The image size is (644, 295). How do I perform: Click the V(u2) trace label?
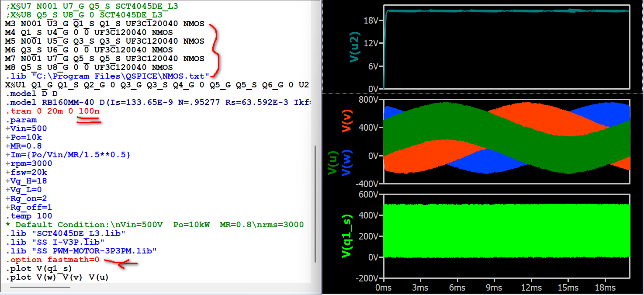click(x=354, y=47)
